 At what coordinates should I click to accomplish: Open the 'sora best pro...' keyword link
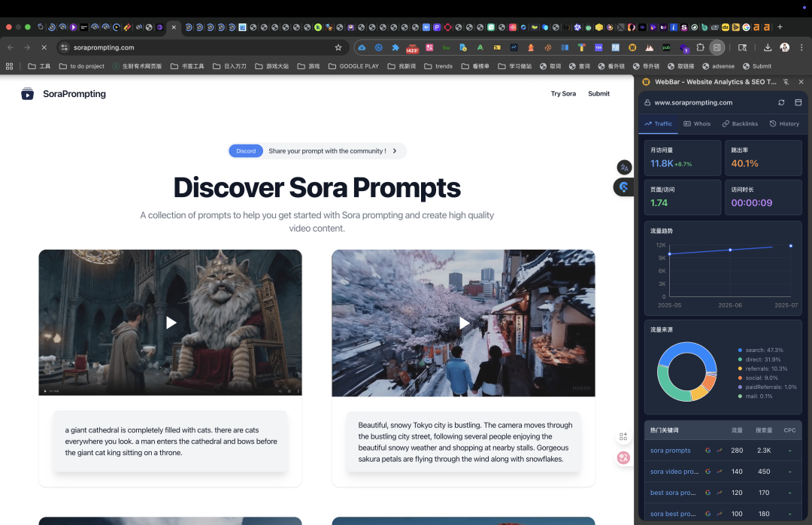[673, 514]
